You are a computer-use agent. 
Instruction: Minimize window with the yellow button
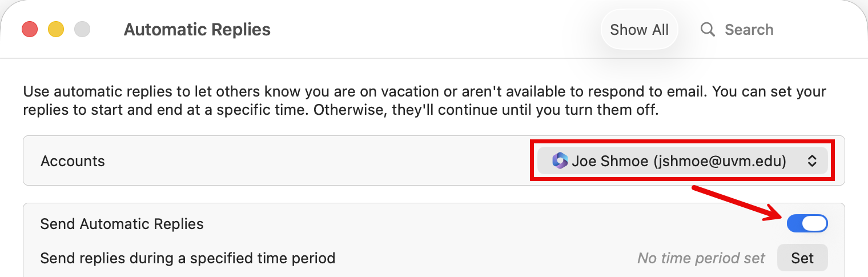pyautogui.click(x=56, y=29)
